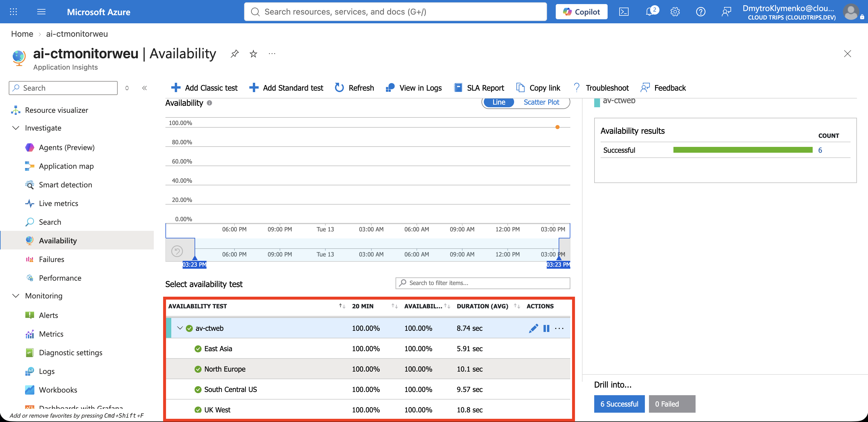Open the more options ellipsis near title
The image size is (868, 422).
(x=272, y=54)
